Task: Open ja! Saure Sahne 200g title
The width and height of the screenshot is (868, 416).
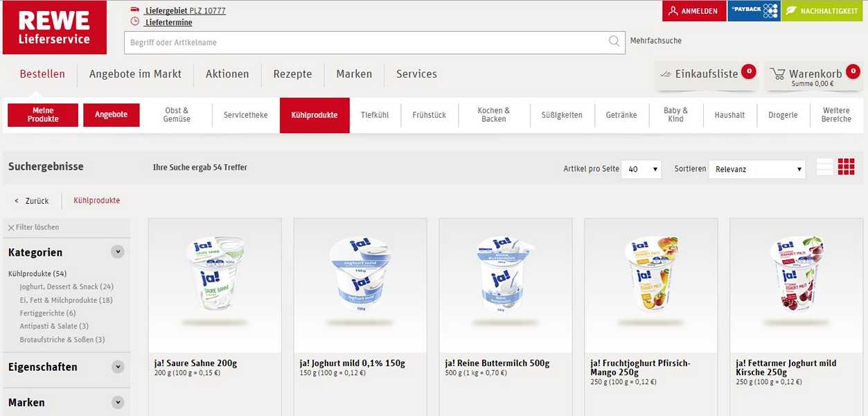Action: point(195,363)
